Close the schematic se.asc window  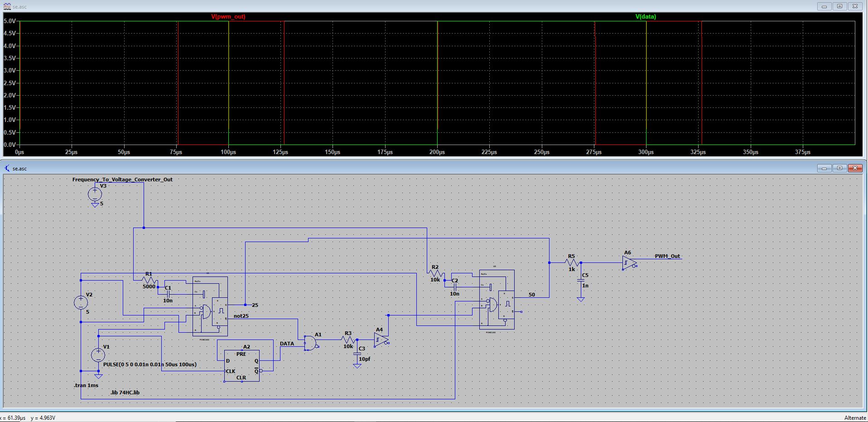[855, 168]
